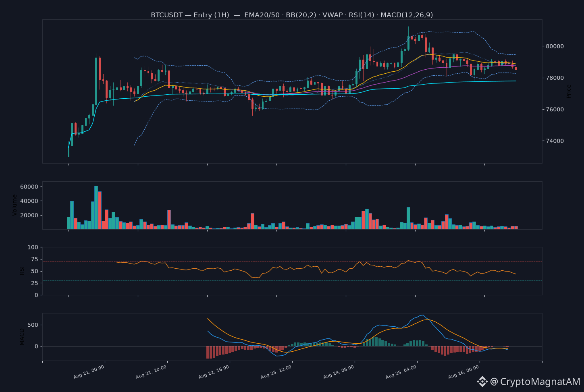Click the Aug 26, 00:00 time label
This screenshot has height=392, width=584.
[464, 372]
